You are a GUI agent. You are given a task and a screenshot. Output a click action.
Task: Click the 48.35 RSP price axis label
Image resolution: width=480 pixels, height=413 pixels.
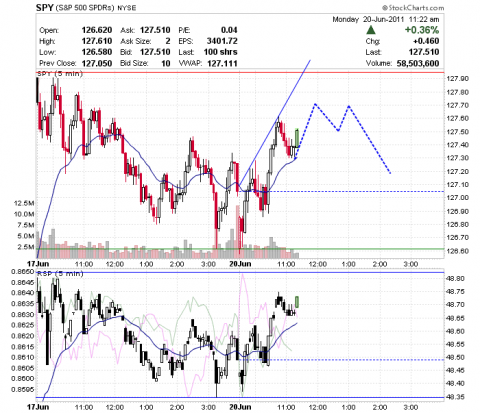[456, 397]
